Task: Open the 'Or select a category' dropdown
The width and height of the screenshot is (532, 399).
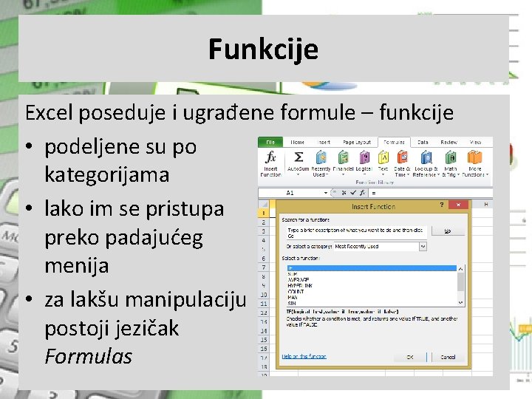Action: click(423, 247)
